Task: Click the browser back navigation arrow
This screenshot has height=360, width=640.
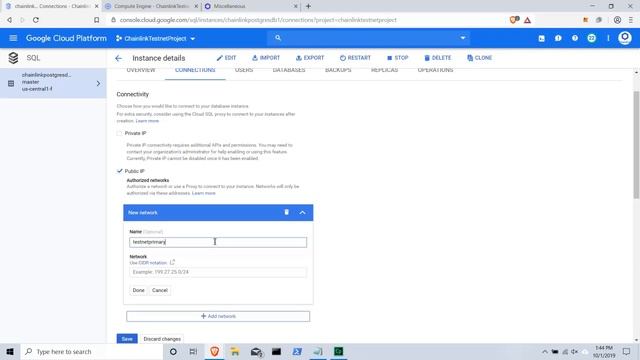Action: pos(9,20)
